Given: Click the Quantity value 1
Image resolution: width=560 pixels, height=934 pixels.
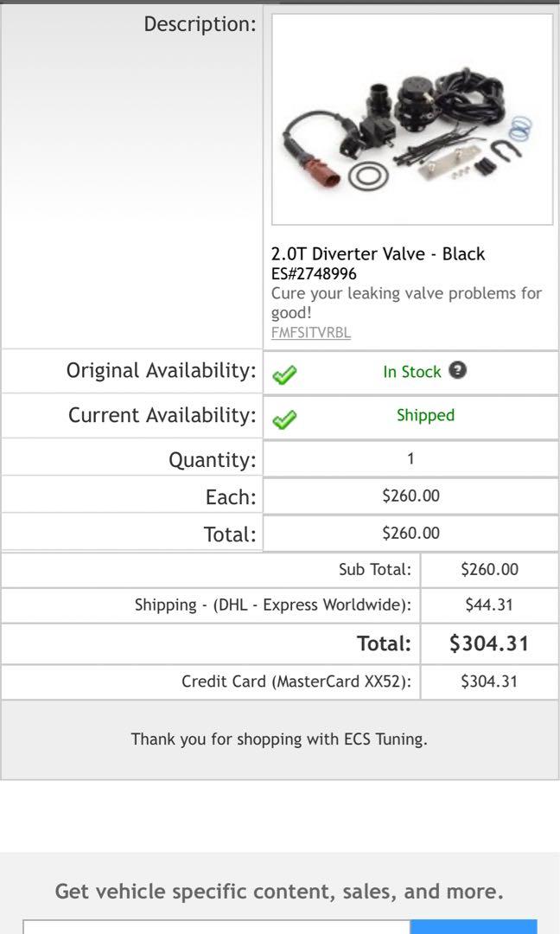Looking at the screenshot, I should [410, 458].
